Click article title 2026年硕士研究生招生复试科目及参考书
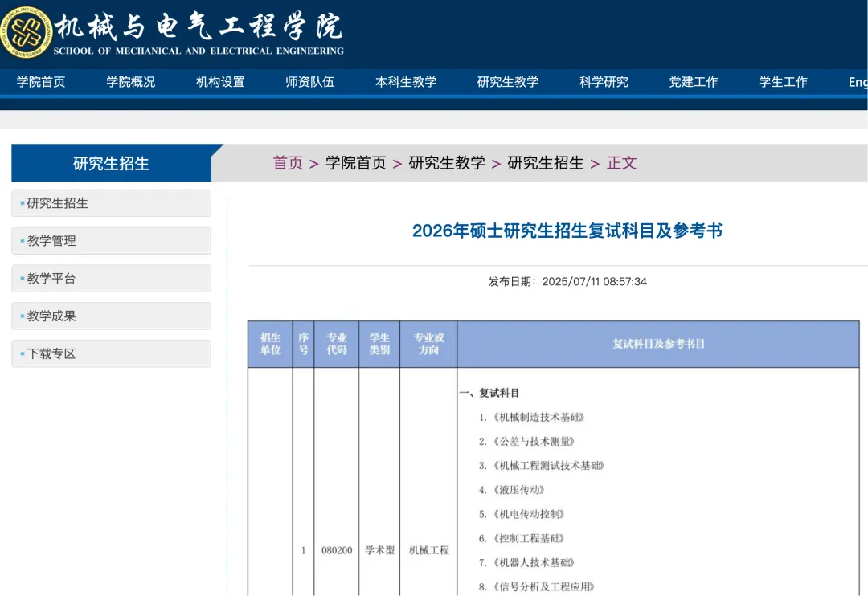Image resolution: width=868 pixels, height=596 pixels. click(567, 231)
